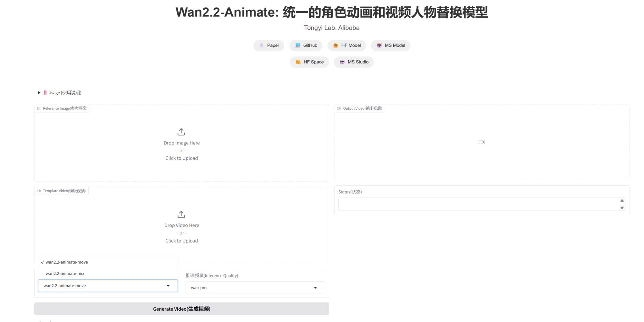Click the scroll-up arrow on Status box
Screen dimensions: 644x322
coord(622,200)
